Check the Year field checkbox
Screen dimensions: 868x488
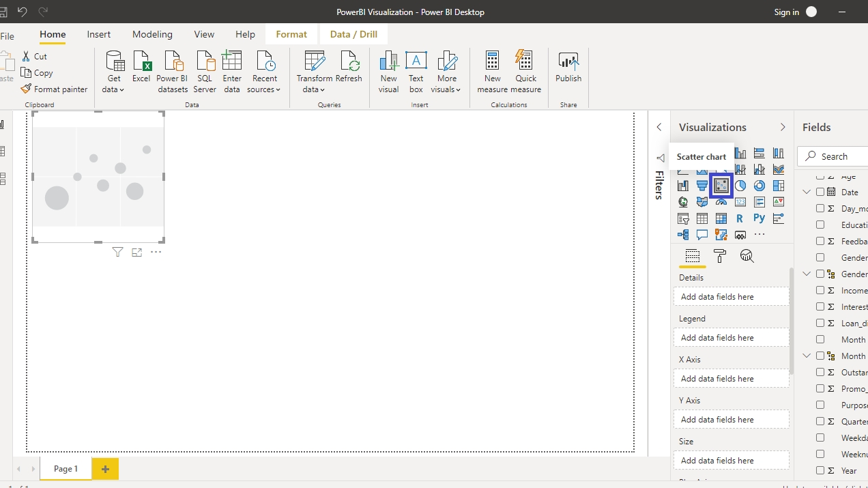pyautogui.click(x=820, y=470)
